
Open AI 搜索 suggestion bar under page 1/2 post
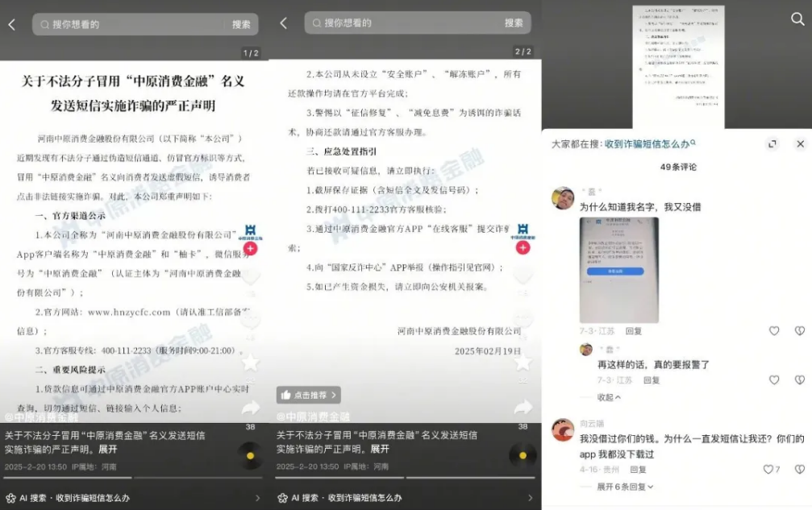pos(134,498)
